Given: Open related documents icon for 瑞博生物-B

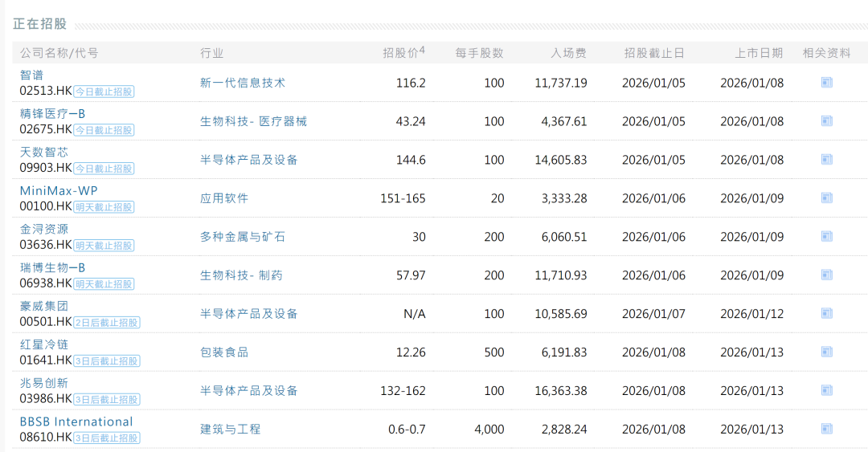Looking at the screenshot, I should (x=826, y=275).
